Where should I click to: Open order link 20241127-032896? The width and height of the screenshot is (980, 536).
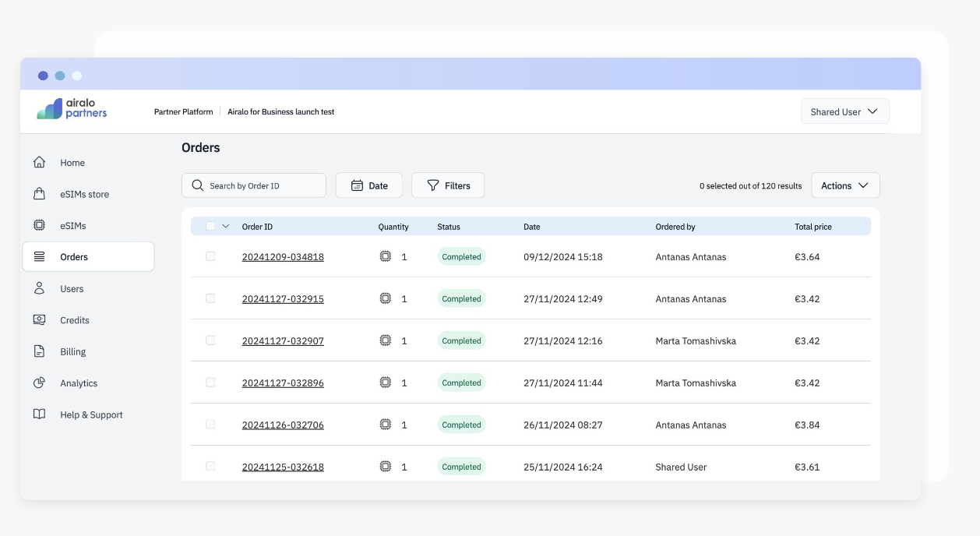coord(283,383)
